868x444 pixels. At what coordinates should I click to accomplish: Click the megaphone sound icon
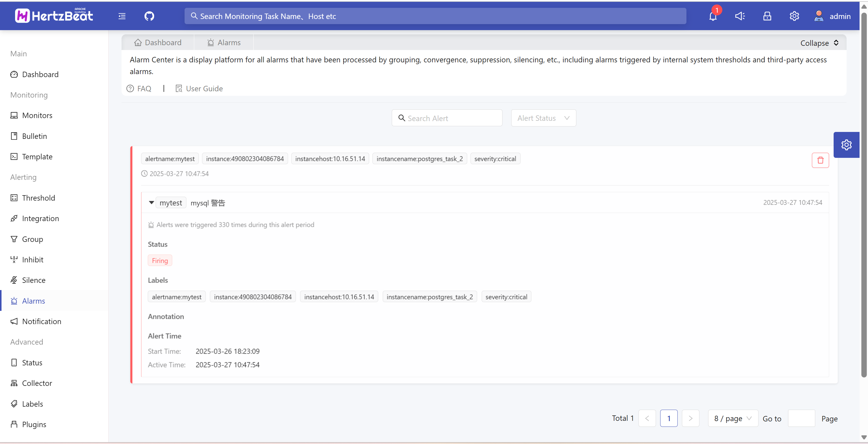pos(740,16)
